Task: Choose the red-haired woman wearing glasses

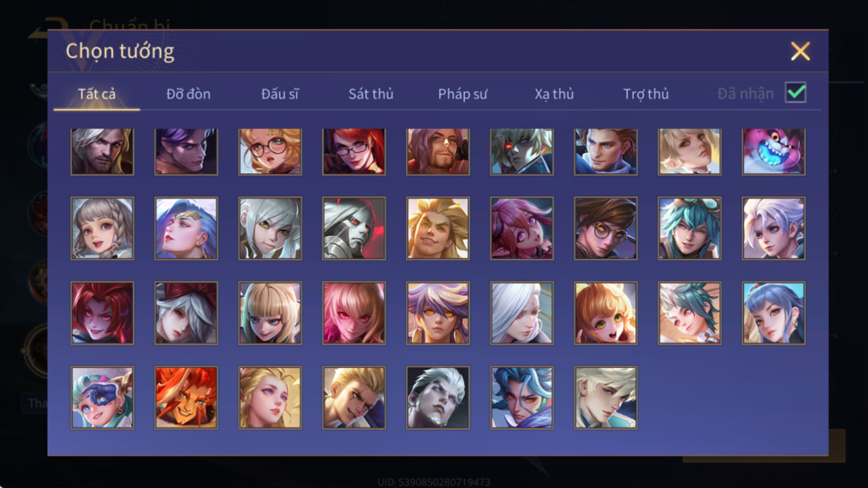Action: pos(354,152)
